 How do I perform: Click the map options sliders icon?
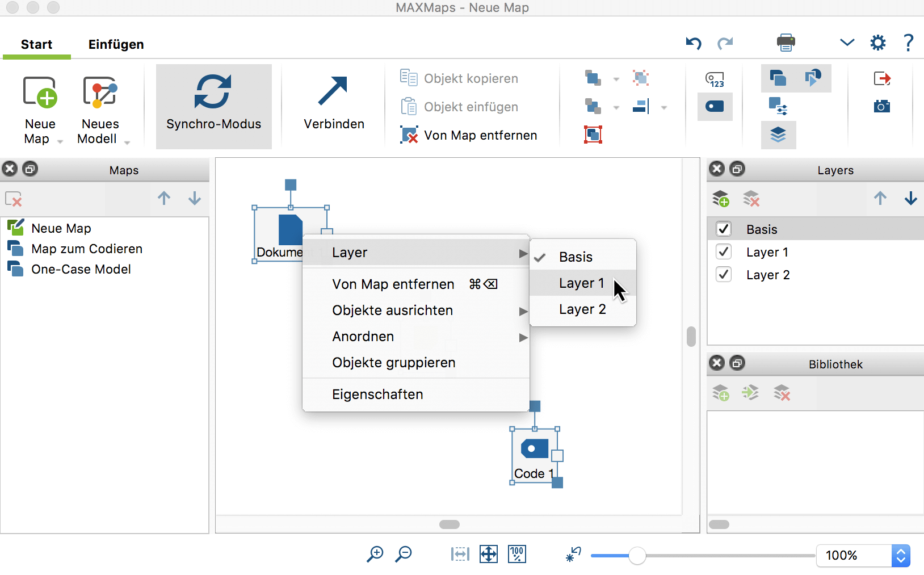click(778, 106)
